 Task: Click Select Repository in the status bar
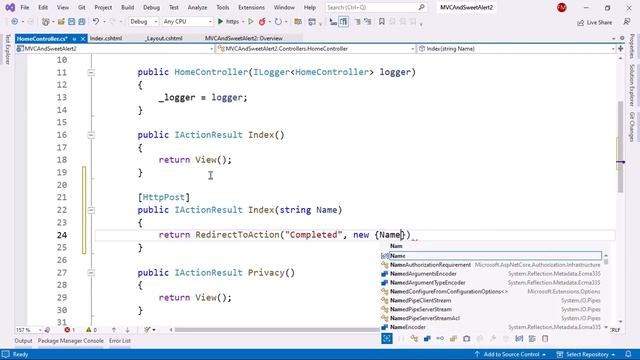pyautogui.click(x=586, y=354)
